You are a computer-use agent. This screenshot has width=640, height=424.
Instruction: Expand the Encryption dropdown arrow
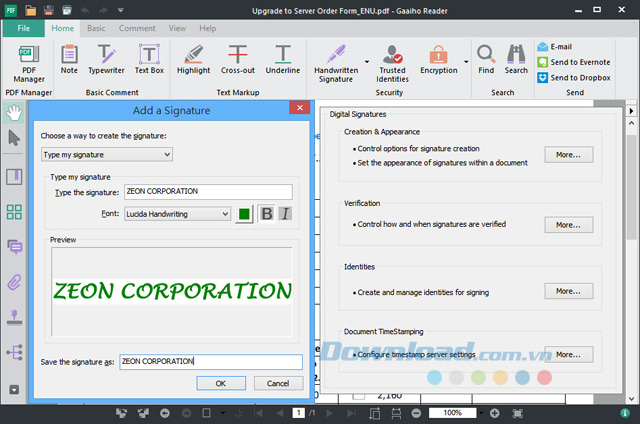[466, 62]
